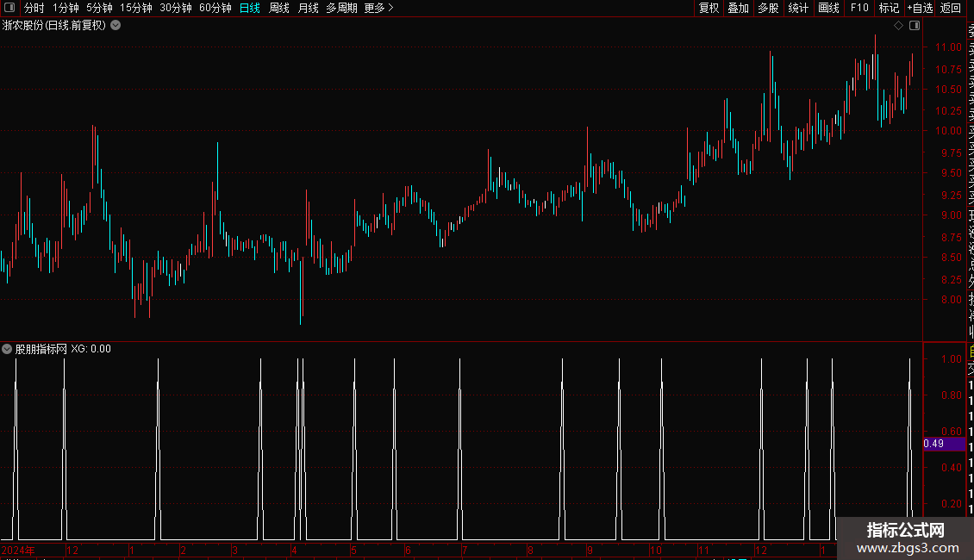Open the F10 company info
Image resolution: width=974 pixels, height=560 pixels.
pos(859,8)
